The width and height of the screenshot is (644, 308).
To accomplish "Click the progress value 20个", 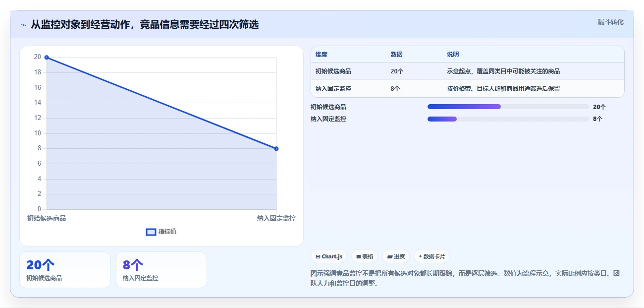I will pyautogui.click(x=599, y=107).
